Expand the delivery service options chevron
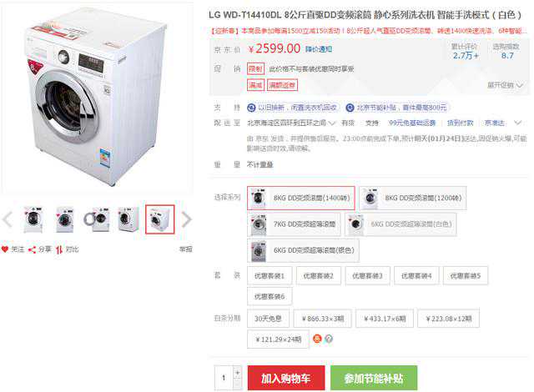Viewport: 534px width, 392px height. tap(517, 123)
